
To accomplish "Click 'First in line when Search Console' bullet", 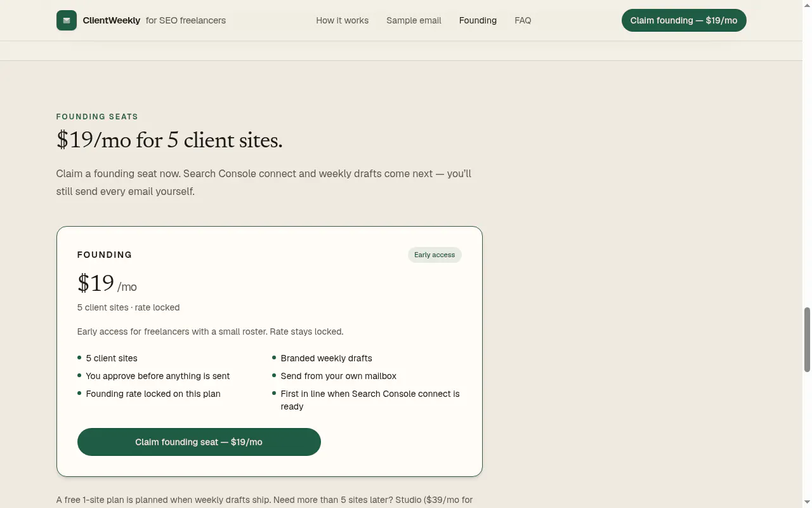I will (370, 400).
